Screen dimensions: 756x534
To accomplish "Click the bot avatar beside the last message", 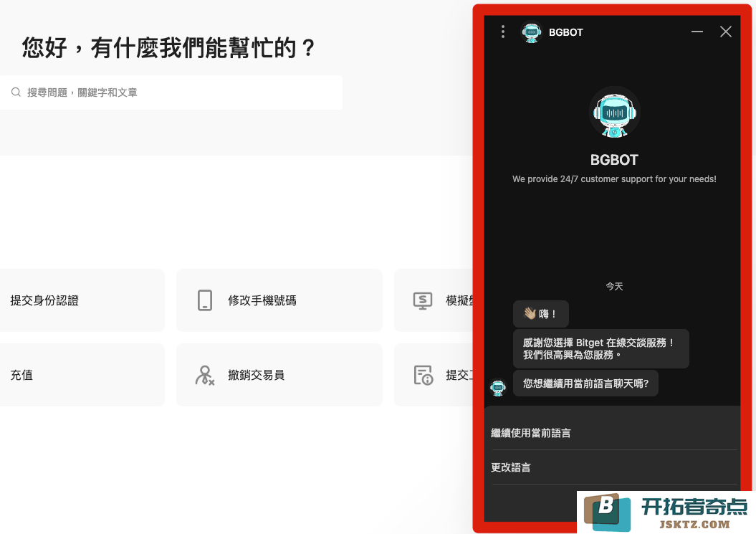I will 498,387.
